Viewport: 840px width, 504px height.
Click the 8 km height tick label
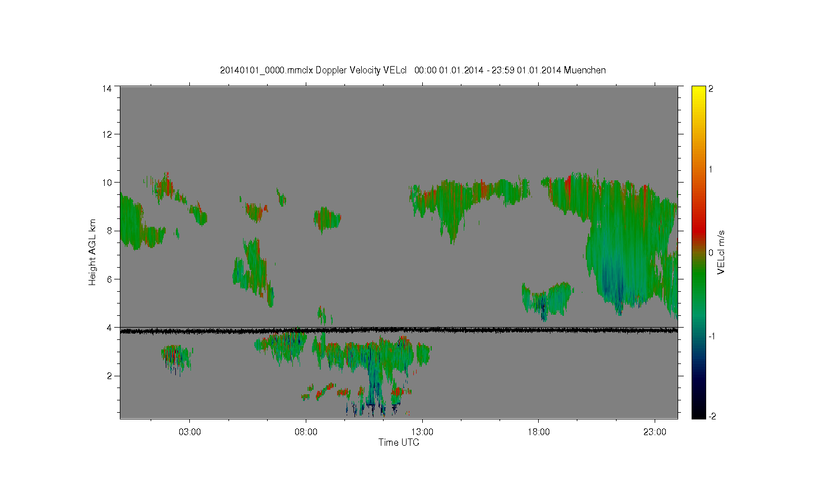click(x=109, y=231)
